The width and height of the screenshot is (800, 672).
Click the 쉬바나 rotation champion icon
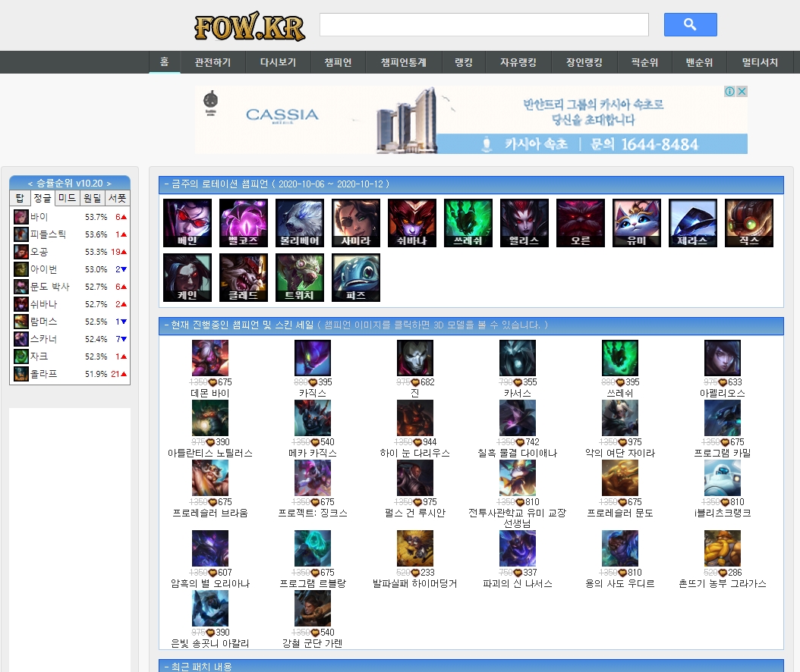[x=411, y=223]
